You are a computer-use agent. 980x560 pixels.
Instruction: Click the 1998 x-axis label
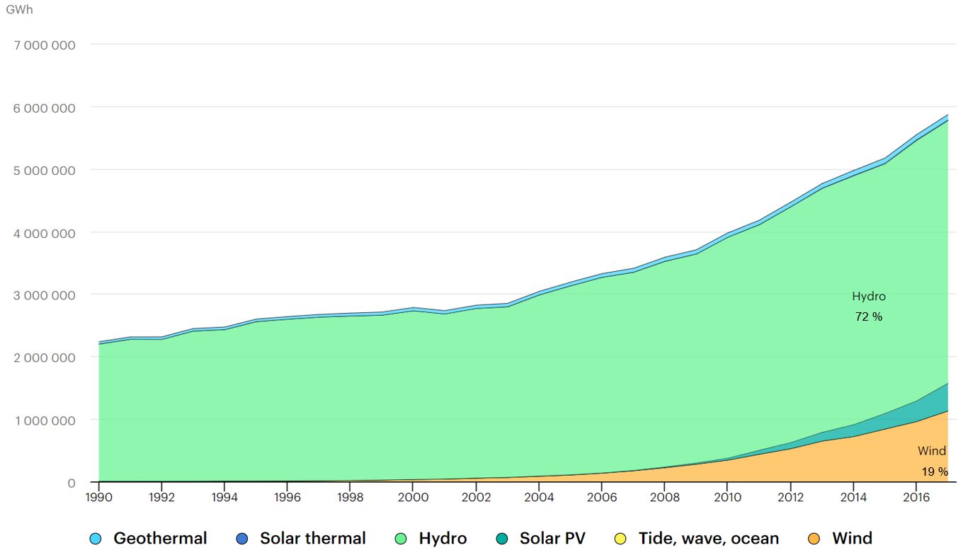point(351,497)
